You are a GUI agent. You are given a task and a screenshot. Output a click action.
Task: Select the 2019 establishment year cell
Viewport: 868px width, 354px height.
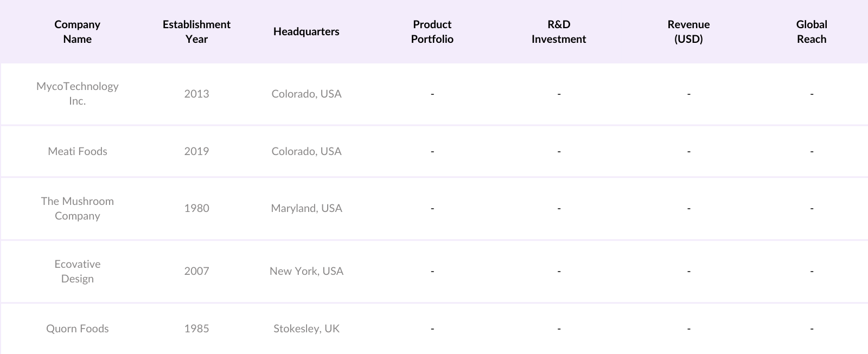(x=196, y=151)
